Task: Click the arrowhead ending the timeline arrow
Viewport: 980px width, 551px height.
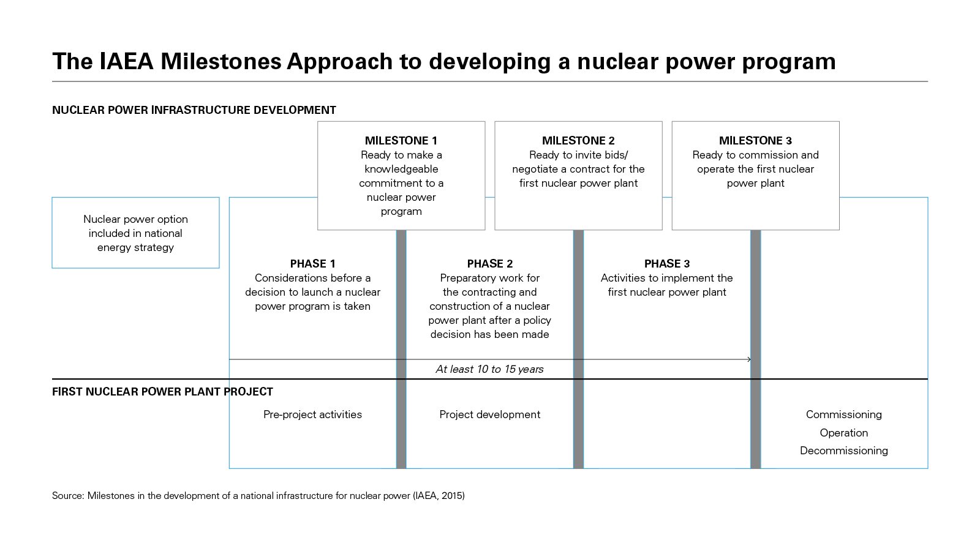Action: pos(749,359)
